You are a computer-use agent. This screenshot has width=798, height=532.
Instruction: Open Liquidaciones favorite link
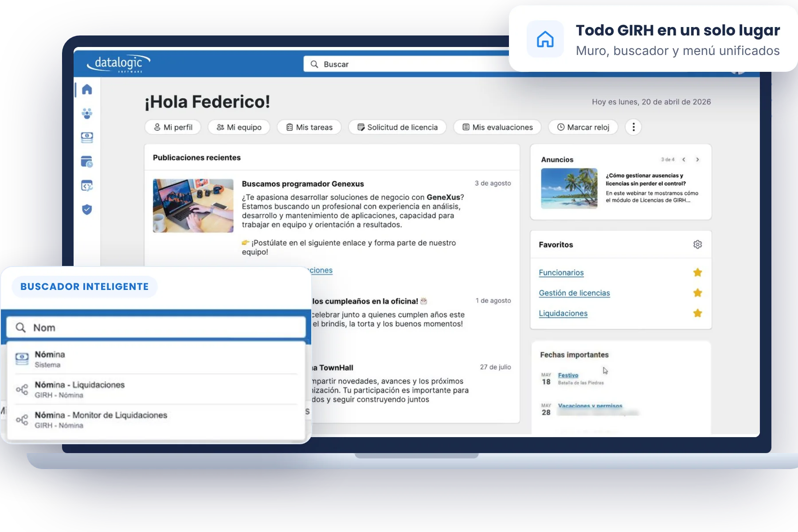click(563, 313)
